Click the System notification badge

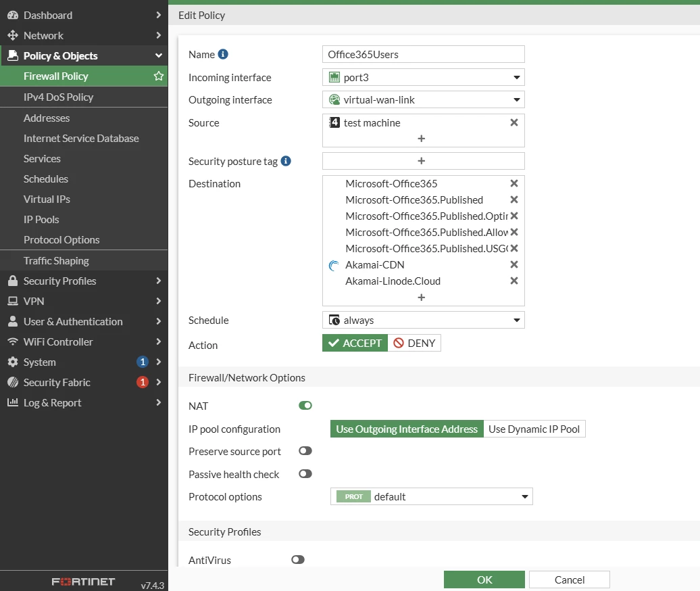(143, 362)
